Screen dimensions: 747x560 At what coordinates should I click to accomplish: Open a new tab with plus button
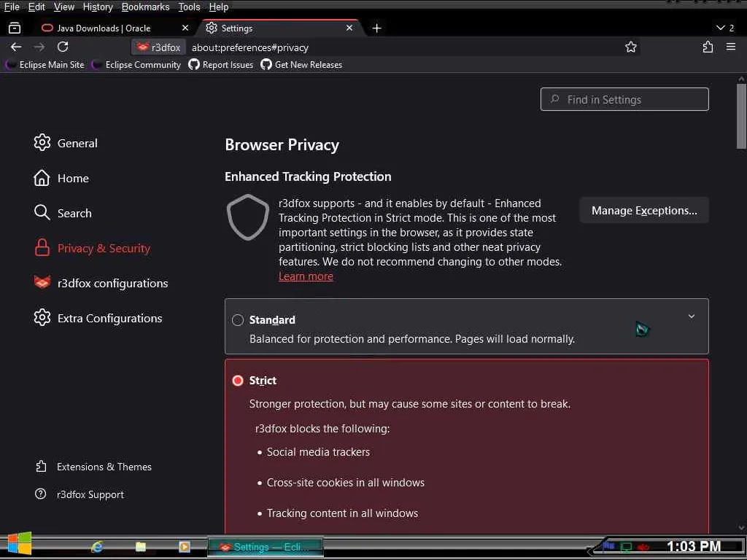click(x=377, y=28)
